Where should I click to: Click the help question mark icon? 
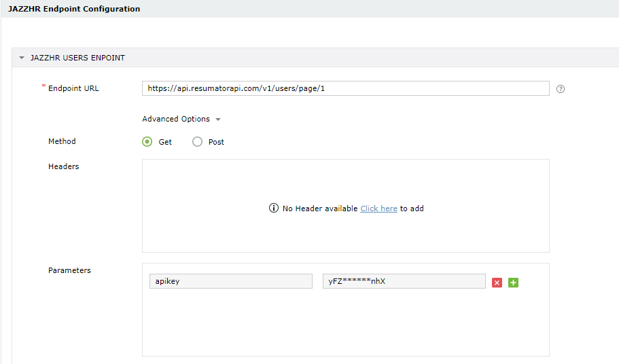coord(560,89)
